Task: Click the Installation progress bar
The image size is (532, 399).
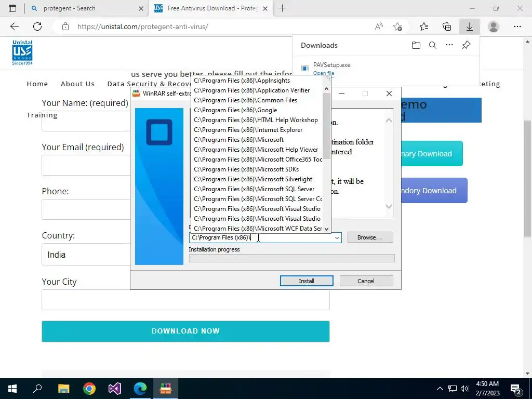Action: pos(292,258)
